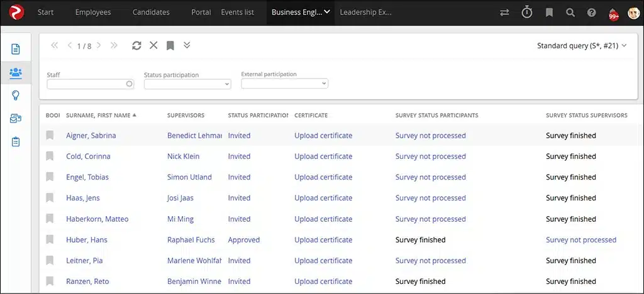644x294 pixels.
Task: Open Upload certificate link for Cold, Corinna
Action: click(x=323, y=156)
